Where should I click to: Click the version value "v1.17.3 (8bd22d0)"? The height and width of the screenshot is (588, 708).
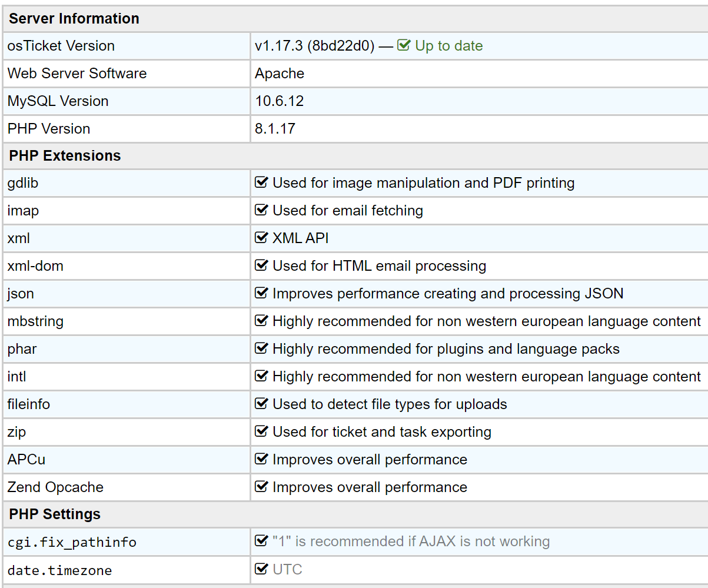tap(315, 46)
